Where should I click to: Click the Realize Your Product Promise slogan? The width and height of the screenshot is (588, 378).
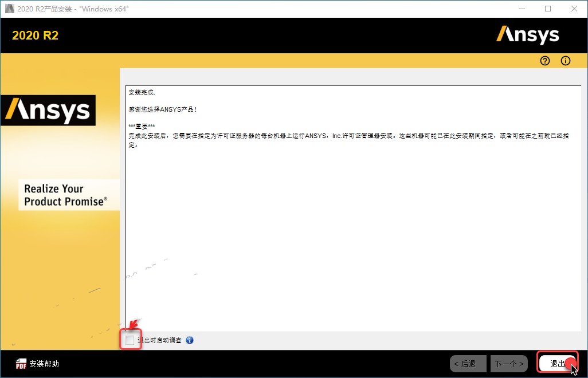point(66,195)
